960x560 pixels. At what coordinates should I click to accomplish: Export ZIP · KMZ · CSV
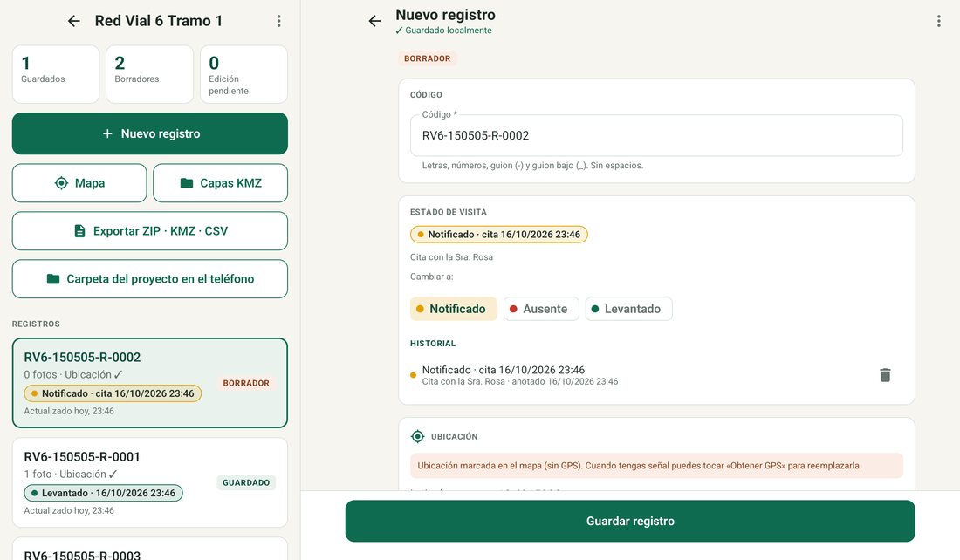pyautogui.click(x=150, y=231)
